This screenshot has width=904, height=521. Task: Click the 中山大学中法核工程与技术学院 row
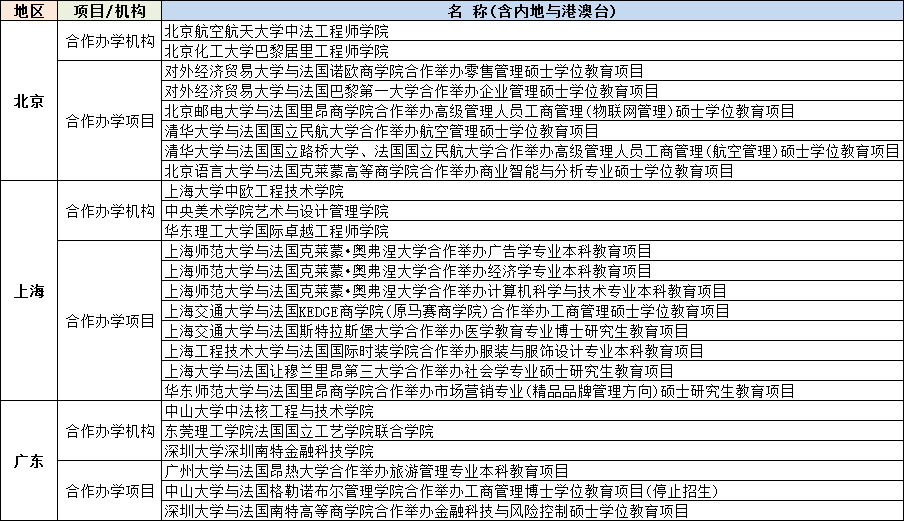click(532, 411)
